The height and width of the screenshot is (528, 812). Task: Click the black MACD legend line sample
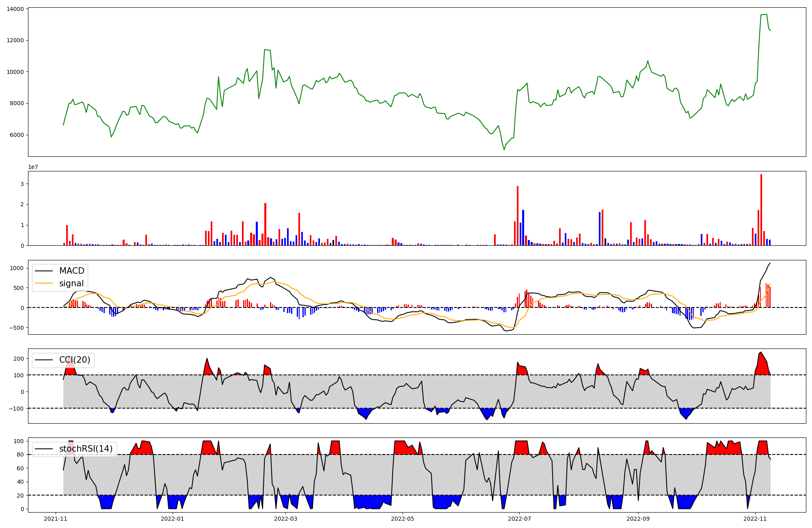44,271
